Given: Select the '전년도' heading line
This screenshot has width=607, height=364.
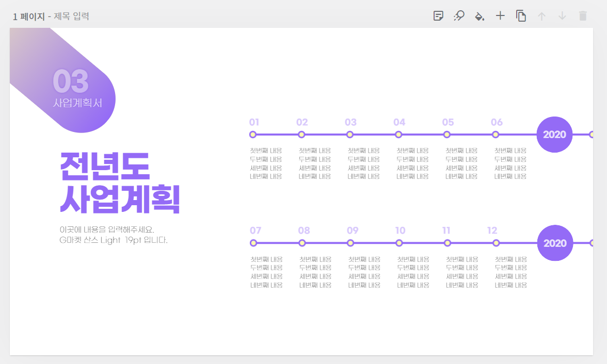Looking at the screenshot, I should click(104, 167).
